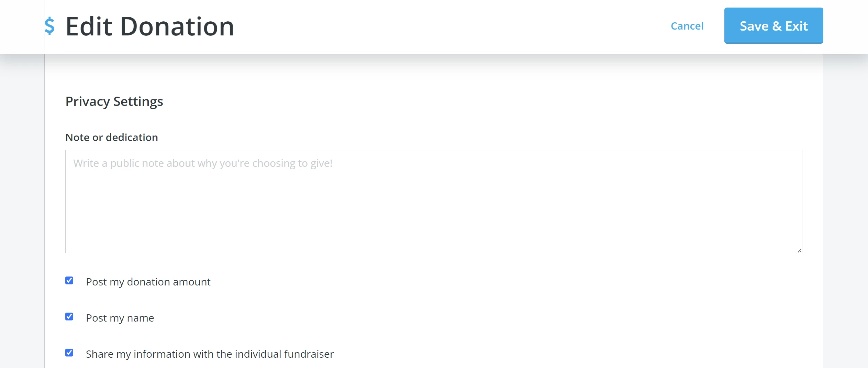
Task: Click the Note or dedication label
Action: pos(112,138)
